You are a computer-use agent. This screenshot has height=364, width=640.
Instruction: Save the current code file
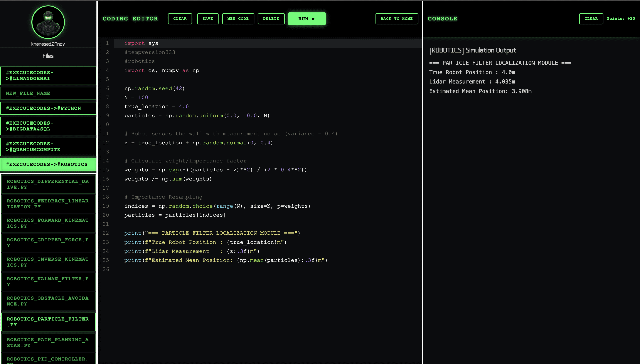tap(208, 19)
